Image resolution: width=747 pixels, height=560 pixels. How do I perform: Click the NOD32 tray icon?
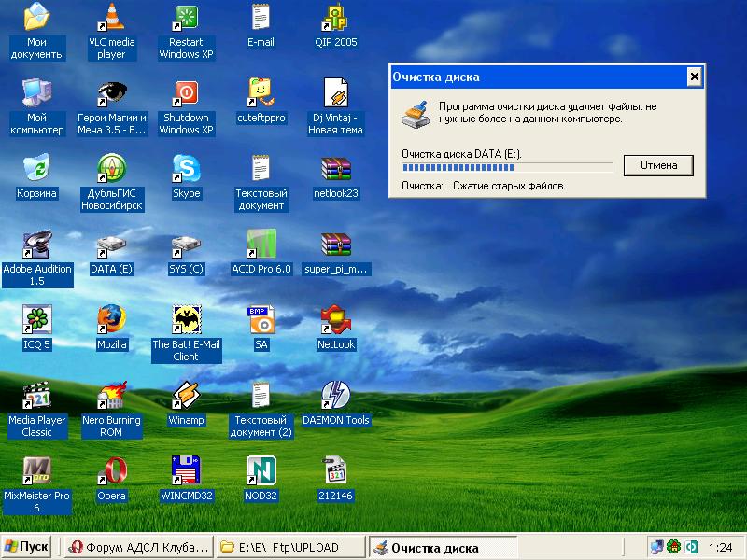coord(691,547)
